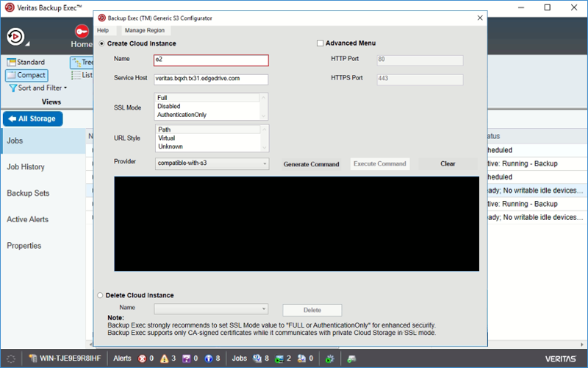Enable the Advanced Menu checkbox
Screen dimensions: 588x368
(320, 43)
